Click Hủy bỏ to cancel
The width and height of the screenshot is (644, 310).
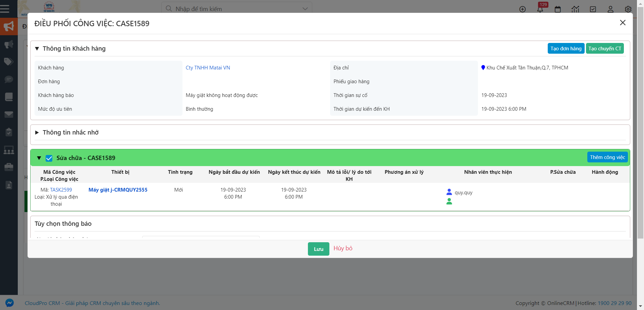[343, 248]
